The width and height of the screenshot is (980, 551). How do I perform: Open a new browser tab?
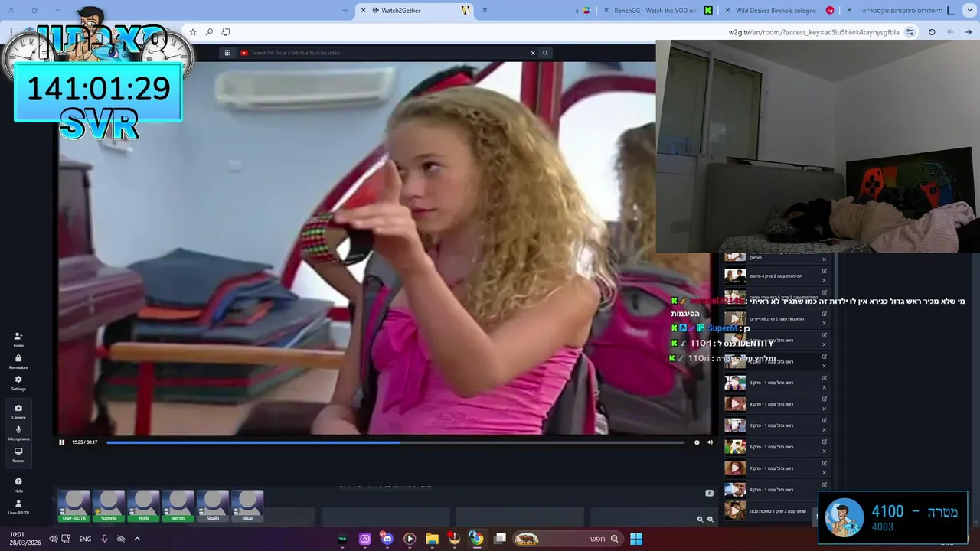click(x=345, y=10)
